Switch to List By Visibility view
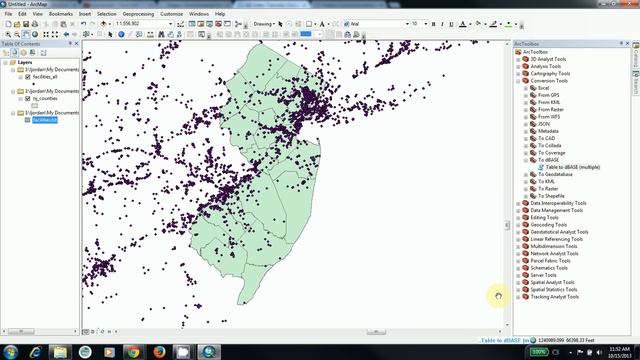 [x=24, y=53]
